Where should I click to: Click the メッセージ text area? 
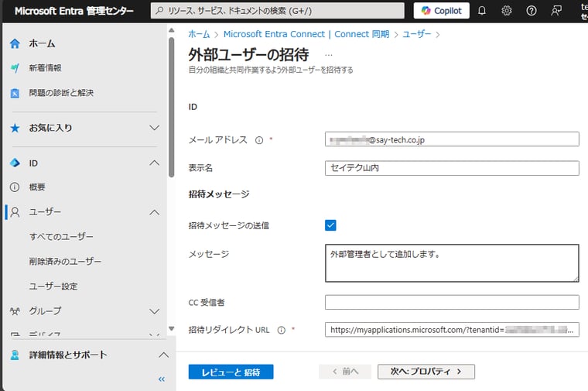point(452,263)
